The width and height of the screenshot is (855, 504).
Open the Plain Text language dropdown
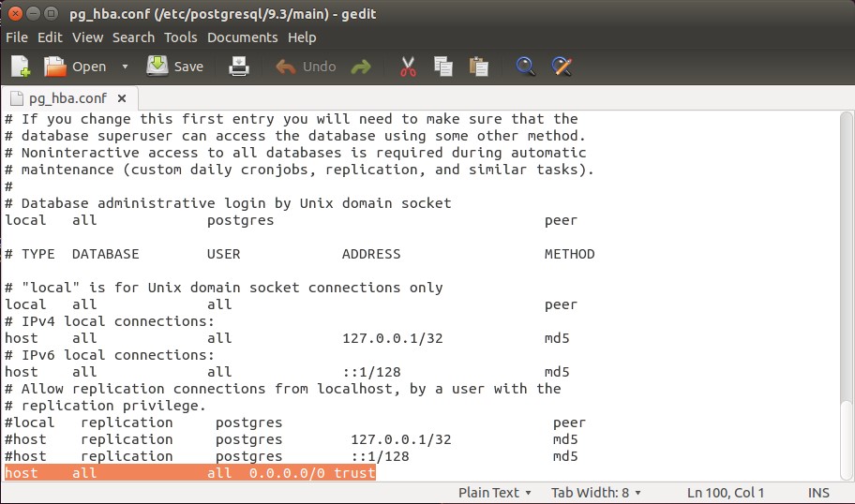(495, 493)
